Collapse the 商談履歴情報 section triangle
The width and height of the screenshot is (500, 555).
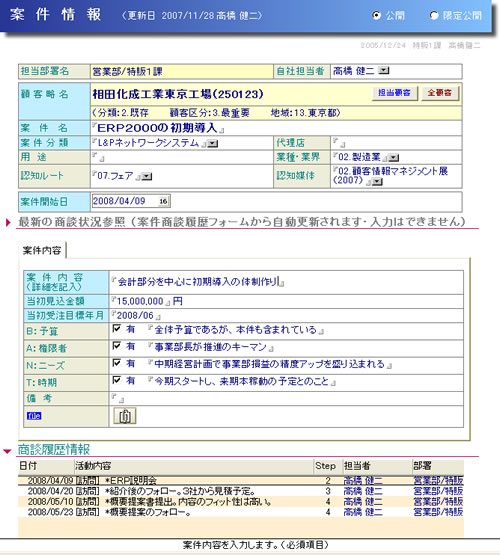tap(7, 451)
